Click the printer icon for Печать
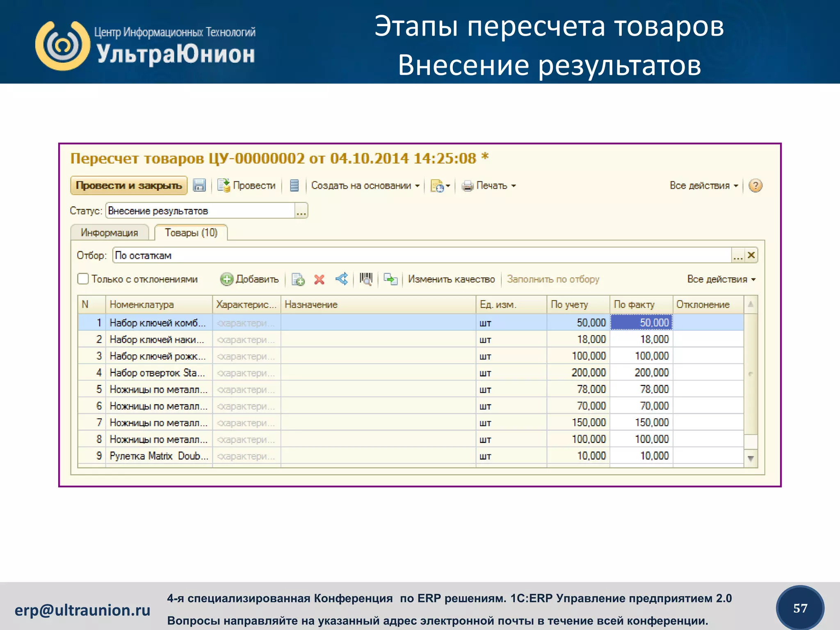Image resolution: width=840 pixels, height=630 pixels. (x=467, y=186)
